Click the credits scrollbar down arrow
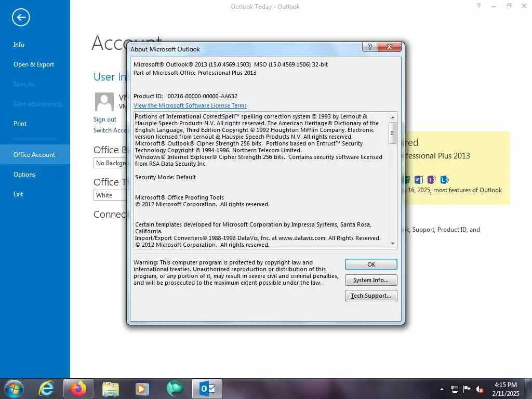Viewport: 532px width, 399px height. tap(393, 243)
